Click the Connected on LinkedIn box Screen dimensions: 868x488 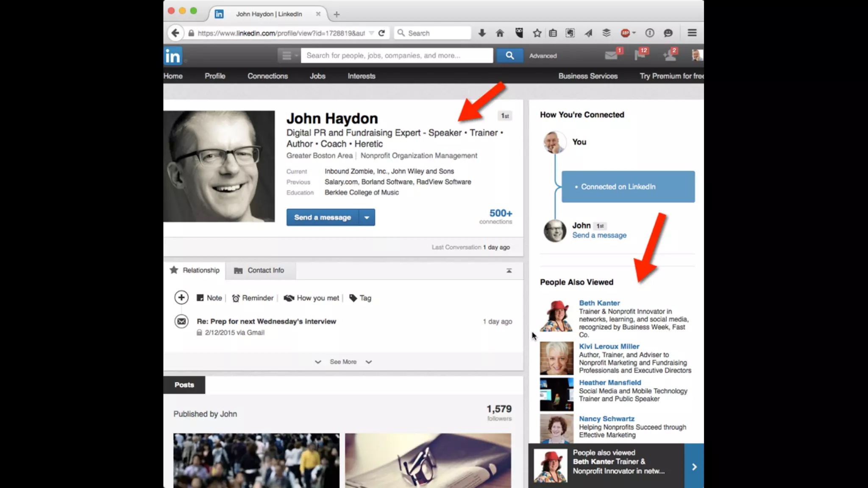628,187
